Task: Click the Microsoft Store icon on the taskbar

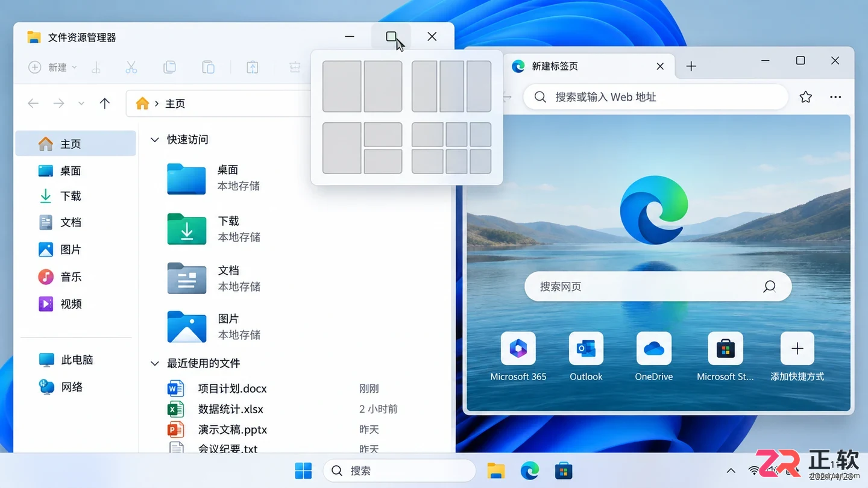Action: click(x=564, y=471)
